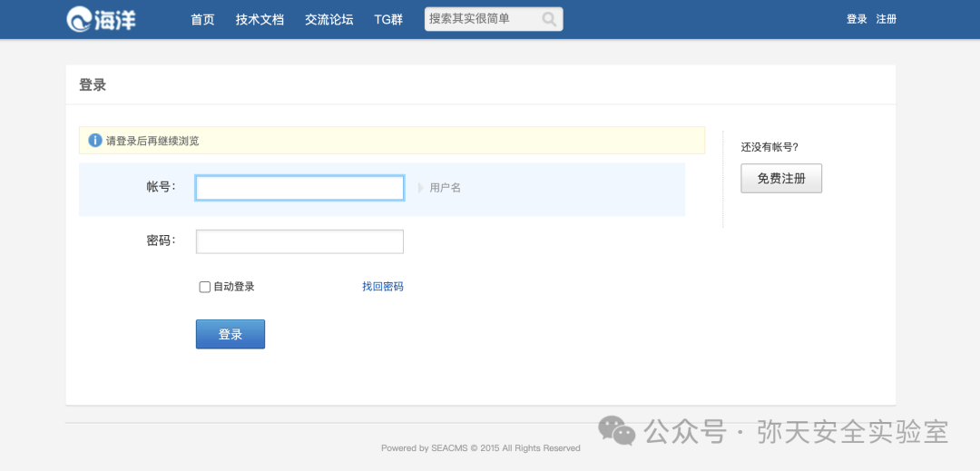Image resolution: width=980 pixels, height=471 pixels.
Task: Open the 找回密码 link
Action: [383, 287]
